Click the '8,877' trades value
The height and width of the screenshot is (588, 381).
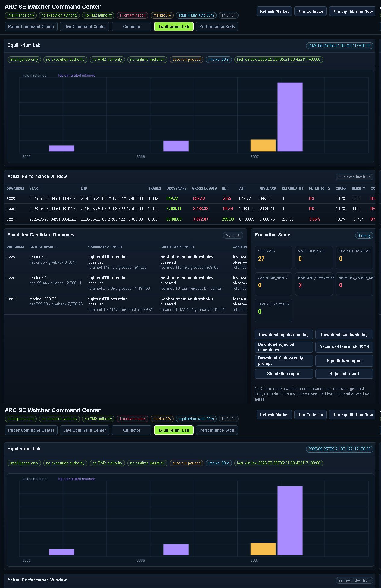(153, 219)
